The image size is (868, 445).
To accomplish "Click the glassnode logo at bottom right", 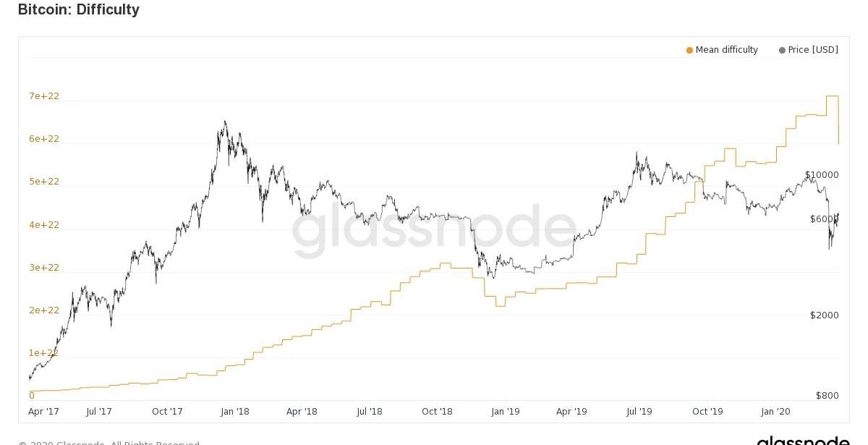I will click(x=803, y=440).
